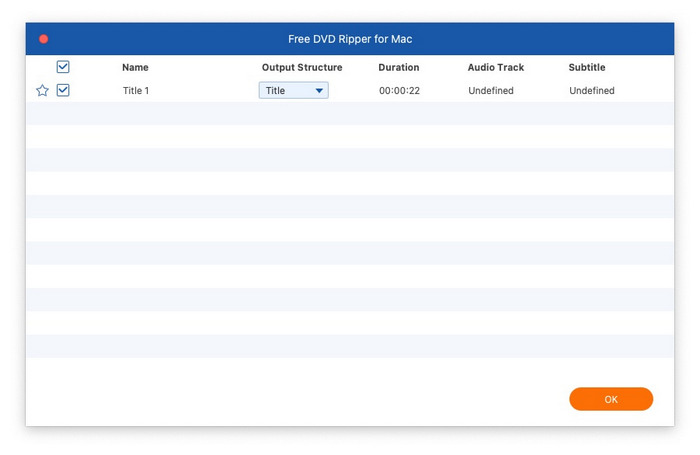Uncheck the Title 1 row checkbox
Image resolution: width=700 pixels, height=455 pixels.
tap(63, 90)
